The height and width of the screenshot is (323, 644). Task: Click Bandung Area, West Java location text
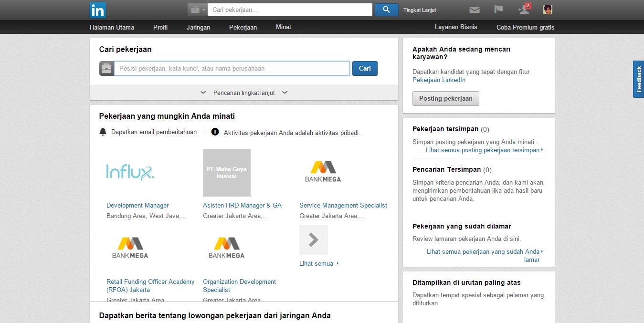tap(146, 216)
